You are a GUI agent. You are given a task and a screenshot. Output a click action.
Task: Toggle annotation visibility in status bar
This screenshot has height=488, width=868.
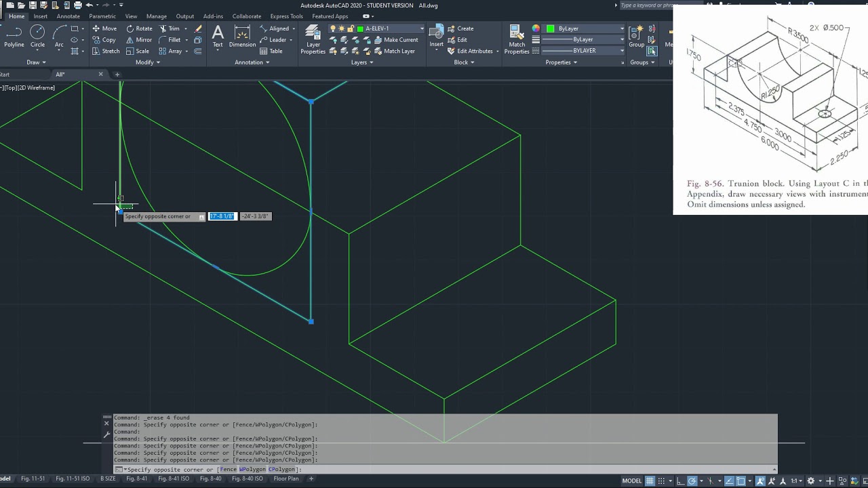760,481
